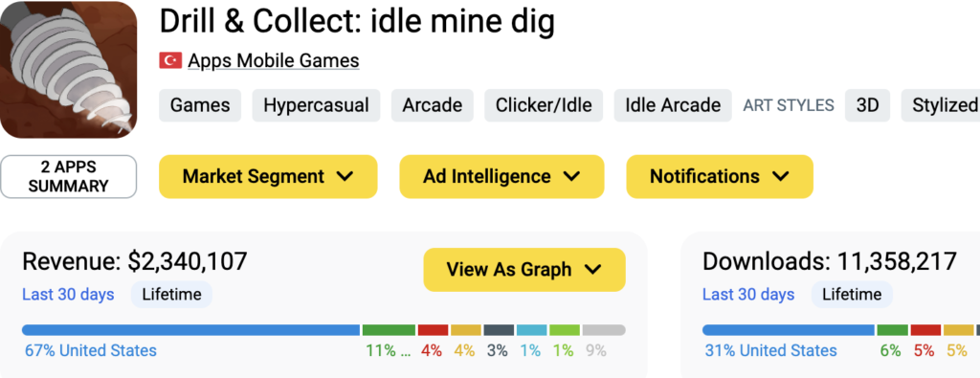Image resolution: width=980 pixels, height=378 pixels.
Task: Select the Hypercasual tag
Action: (x=316, y=105)
